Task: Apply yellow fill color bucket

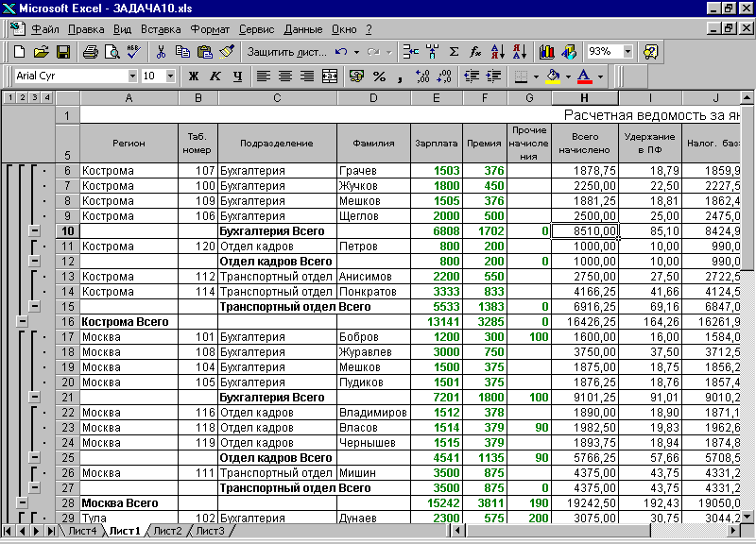Action: click(x=553, y=76)
